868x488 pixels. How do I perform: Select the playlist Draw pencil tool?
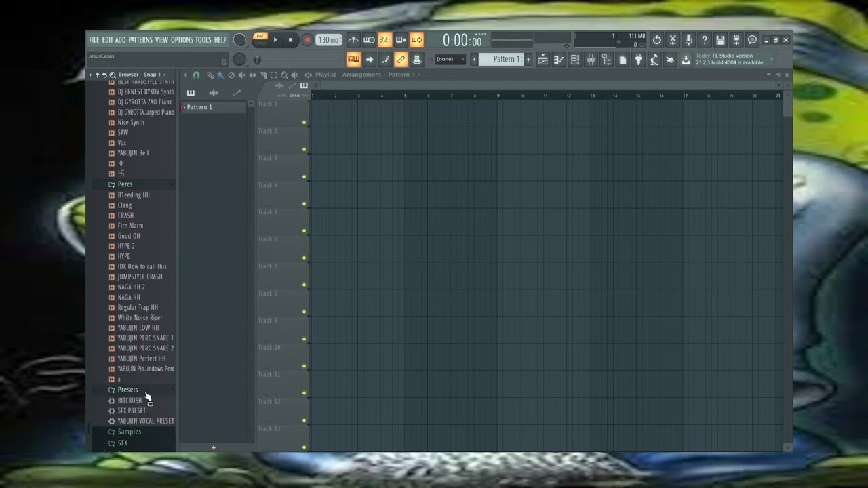coord(210,75)
